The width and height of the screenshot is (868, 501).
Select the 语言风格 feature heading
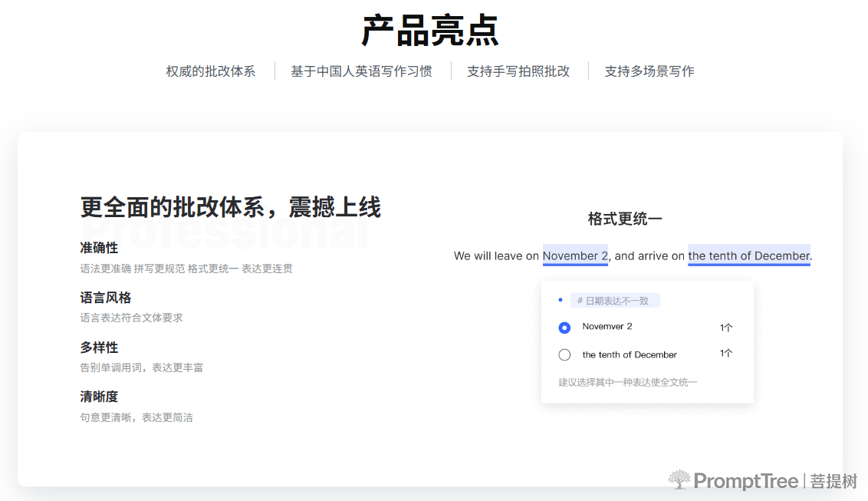point(106,298)
